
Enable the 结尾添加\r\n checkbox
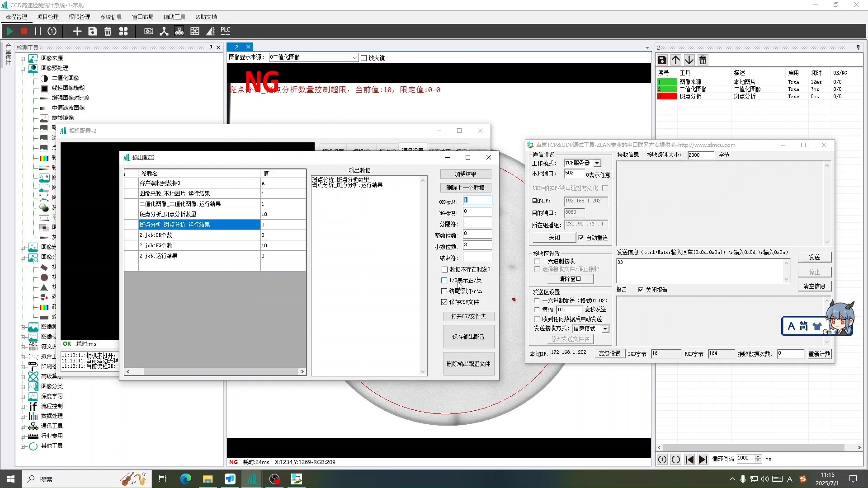[x=444, y=291]
